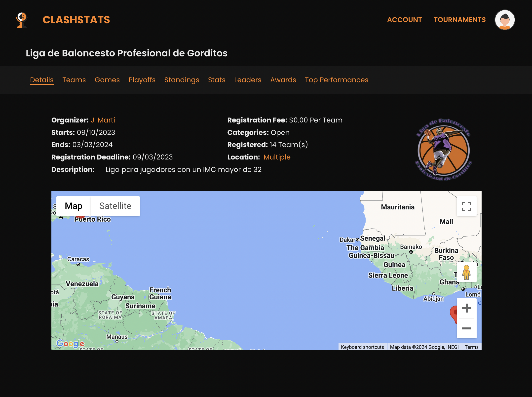Open organizer J. Martí profile link
Viewport: 532px width, 397px height.
point(103,120)
